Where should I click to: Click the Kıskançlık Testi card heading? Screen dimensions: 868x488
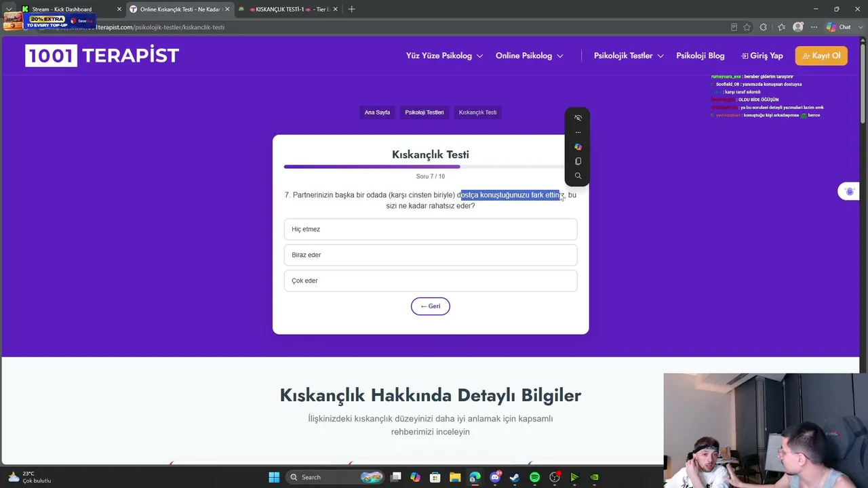point(431,155)
